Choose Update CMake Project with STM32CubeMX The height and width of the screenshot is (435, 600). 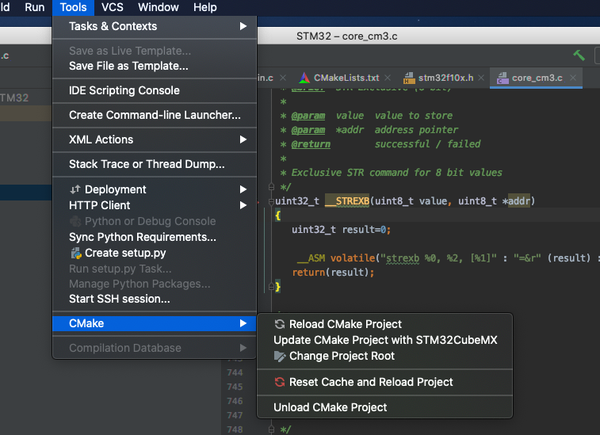385,340
